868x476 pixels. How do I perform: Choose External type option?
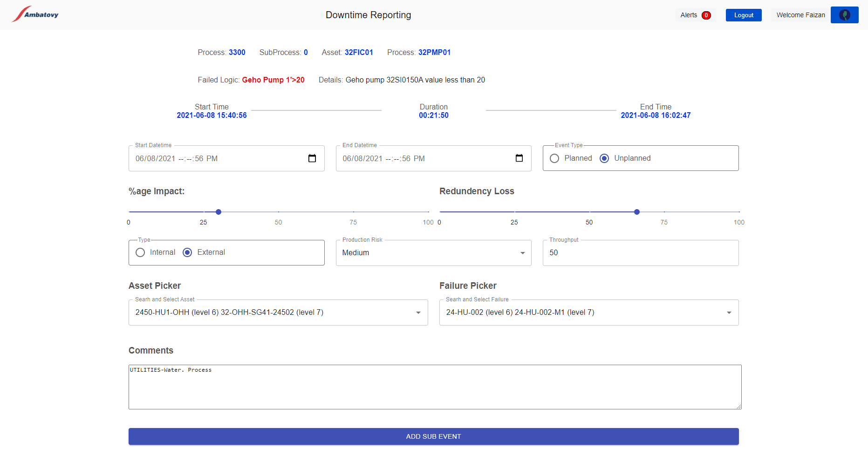[x=187, y=252]
